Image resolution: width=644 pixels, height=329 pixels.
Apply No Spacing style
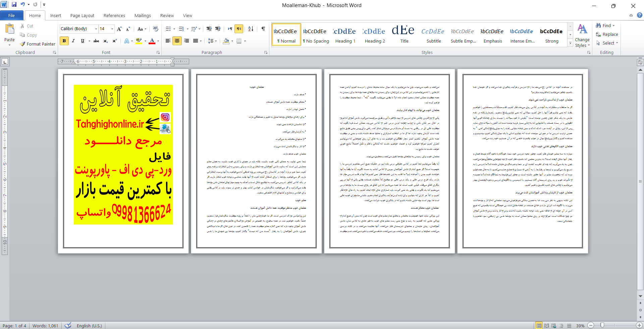[316, 35]
